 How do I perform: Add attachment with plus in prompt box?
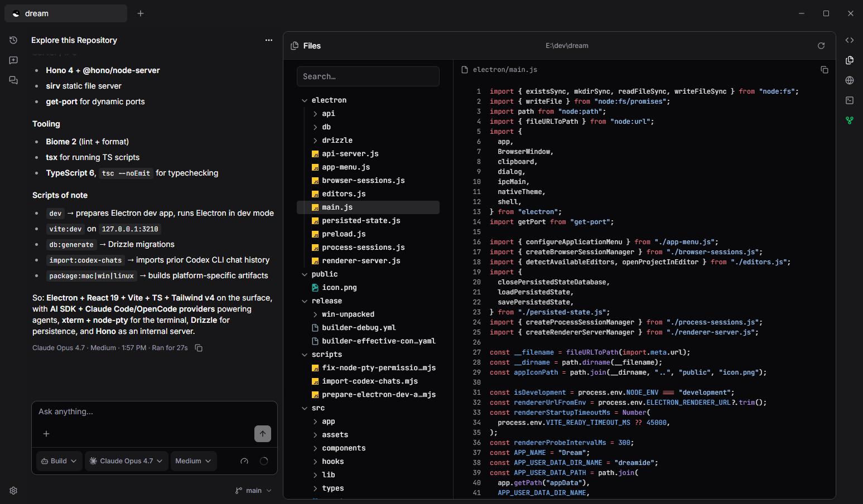click(46, 434)
